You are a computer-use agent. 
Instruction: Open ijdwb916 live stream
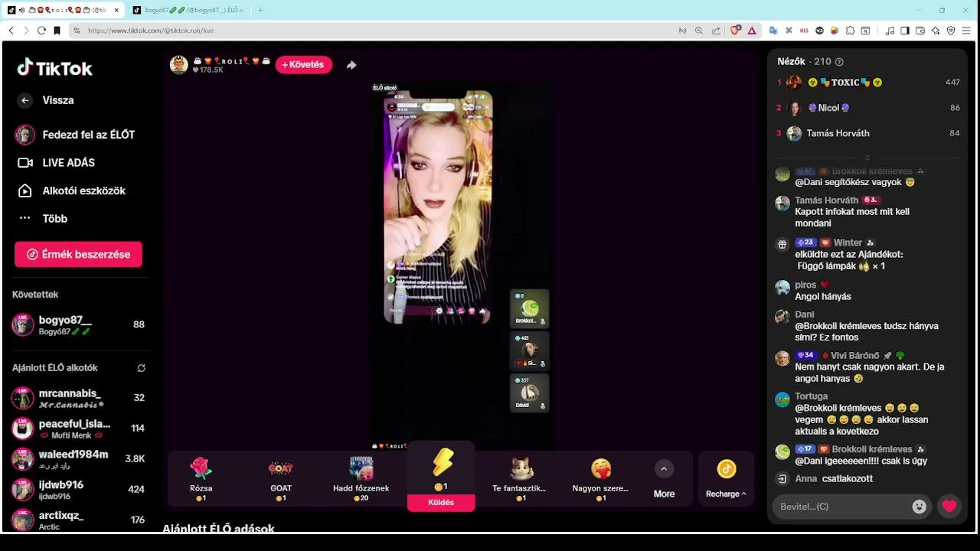[78, 490]
